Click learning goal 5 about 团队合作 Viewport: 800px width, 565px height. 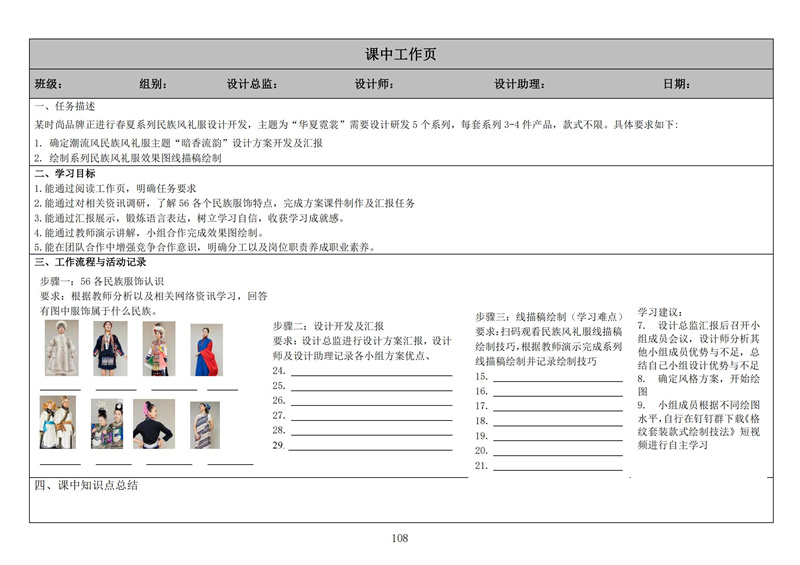(205, 247)
